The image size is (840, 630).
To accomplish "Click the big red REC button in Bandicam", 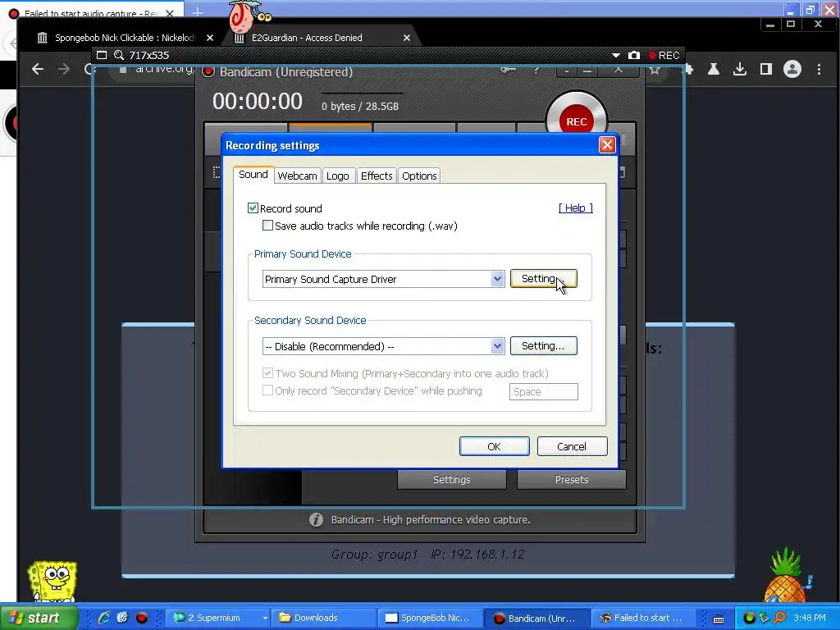I will (577, 115).
